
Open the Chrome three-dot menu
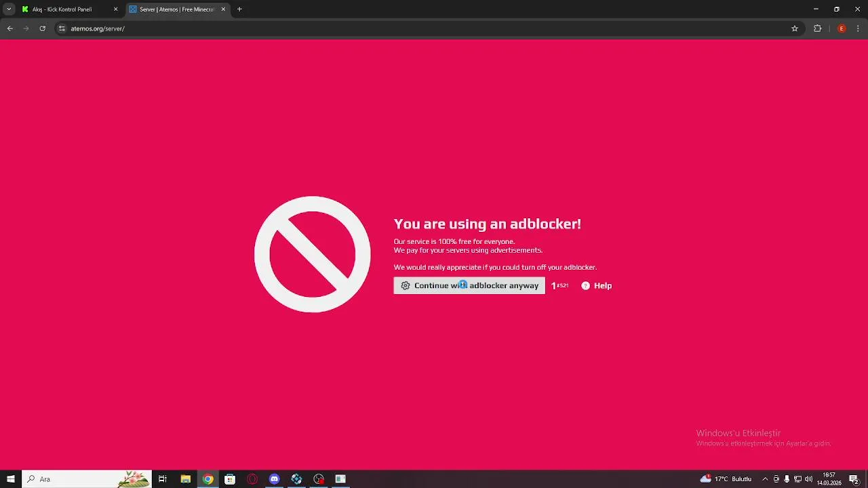pyautogui.click(x=858, y=28)
